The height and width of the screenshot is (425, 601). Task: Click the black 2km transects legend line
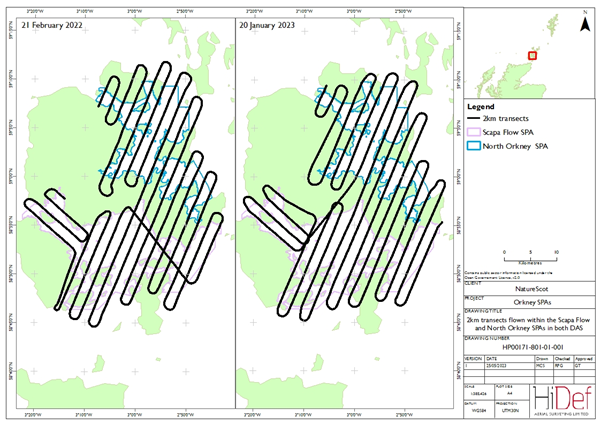pyautogui.click(x=474, y=118)
